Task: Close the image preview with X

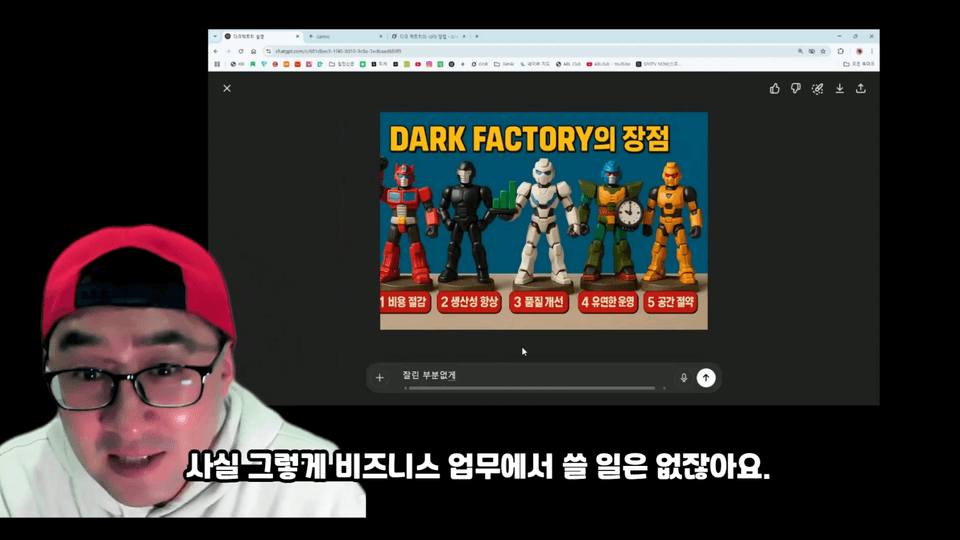Action: coord(227,88)
